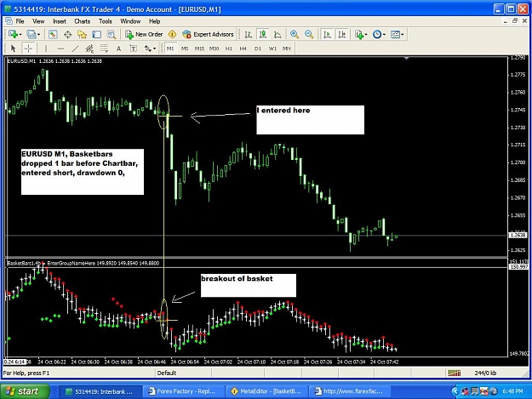Select the Cursor arrow tool
This screenshot has height=399, width=532.
(x=14, y=48)
